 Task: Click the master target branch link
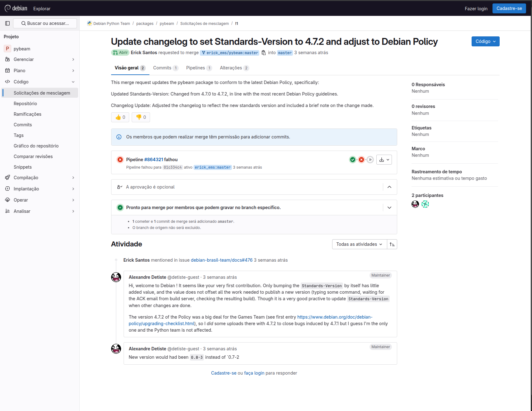tap(285, 53)
